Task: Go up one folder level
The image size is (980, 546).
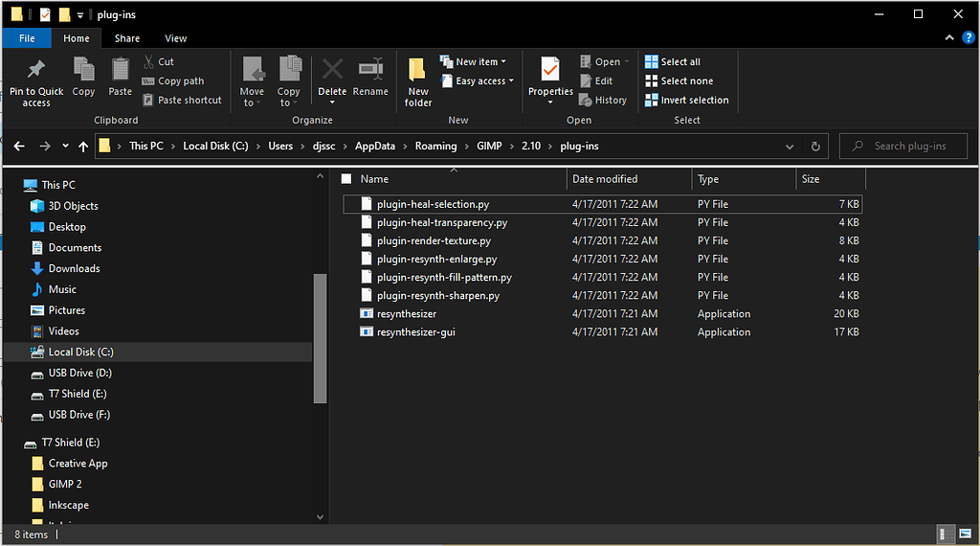Action: [83, 146]
